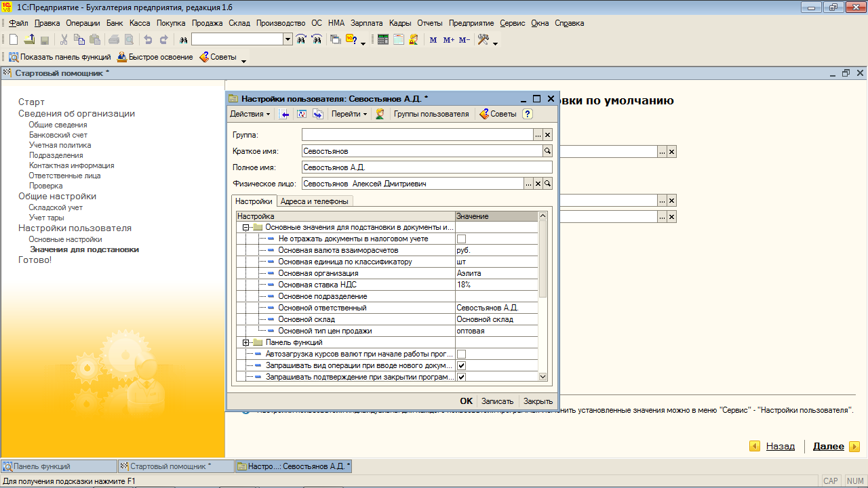The height and width of the screenshot is (488, 868).
Task: Click the Redo arrow icon
Action: [163, 40]
